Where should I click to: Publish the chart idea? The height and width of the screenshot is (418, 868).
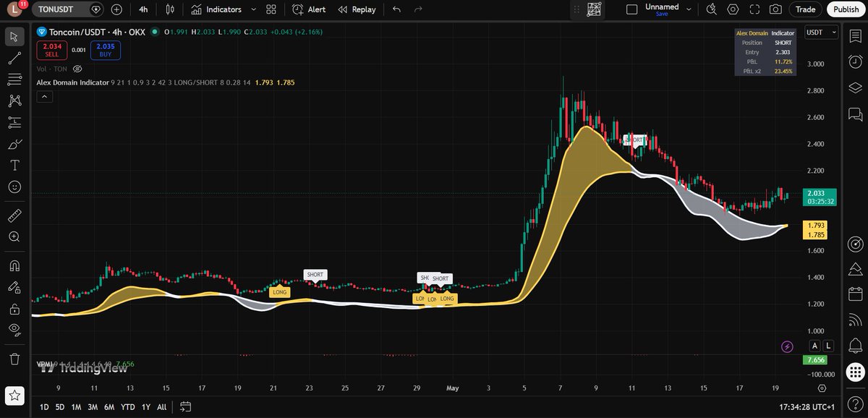[846, 9]
